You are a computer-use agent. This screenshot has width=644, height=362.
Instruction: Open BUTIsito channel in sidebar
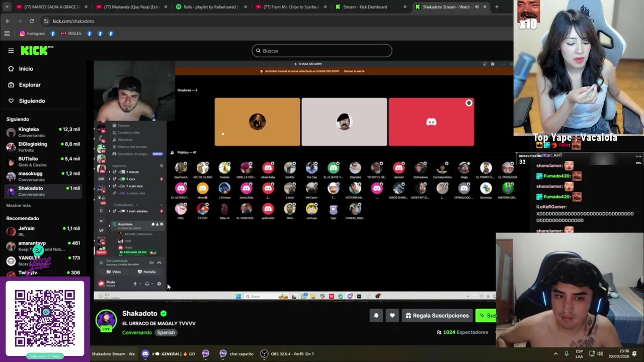click(x=43, y=161)
